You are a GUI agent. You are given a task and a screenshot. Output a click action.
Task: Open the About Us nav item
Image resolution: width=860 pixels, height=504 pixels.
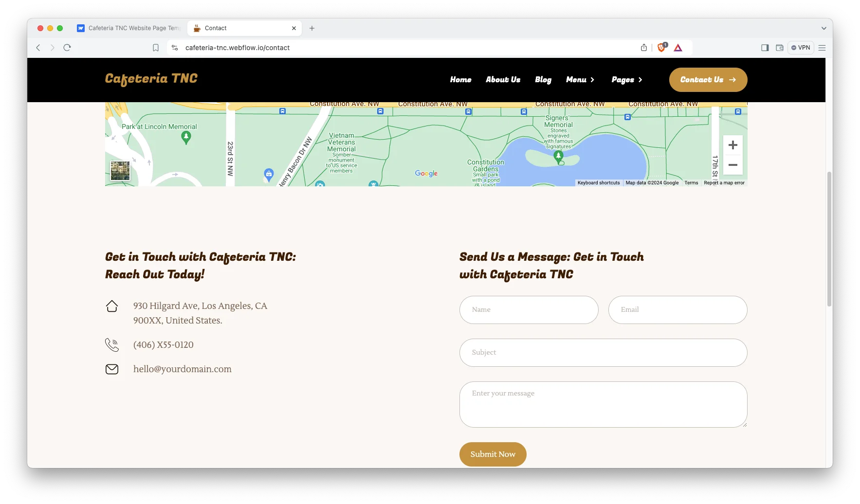503,80
